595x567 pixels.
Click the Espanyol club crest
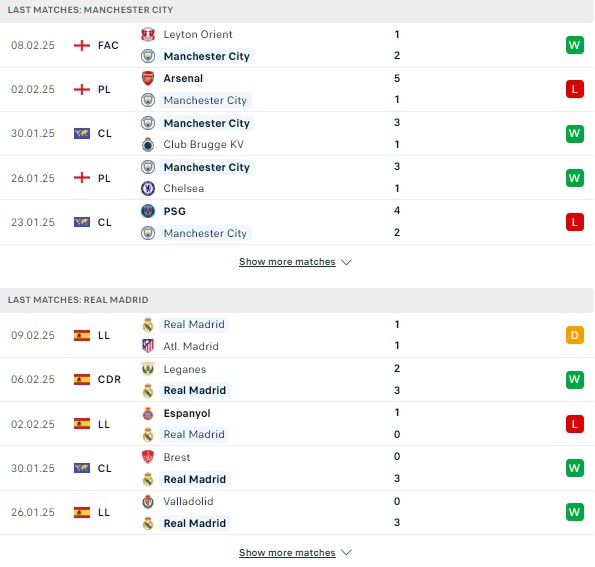pyautogui.click(x=148, y=414)
